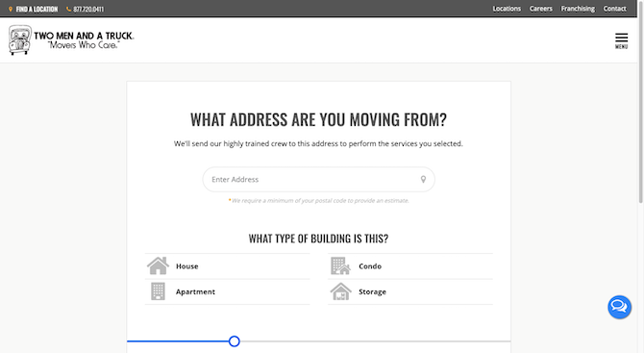Click the page vertical scrollbar
The width and height of the screenshot is (644, 353).
click(640, 103)
